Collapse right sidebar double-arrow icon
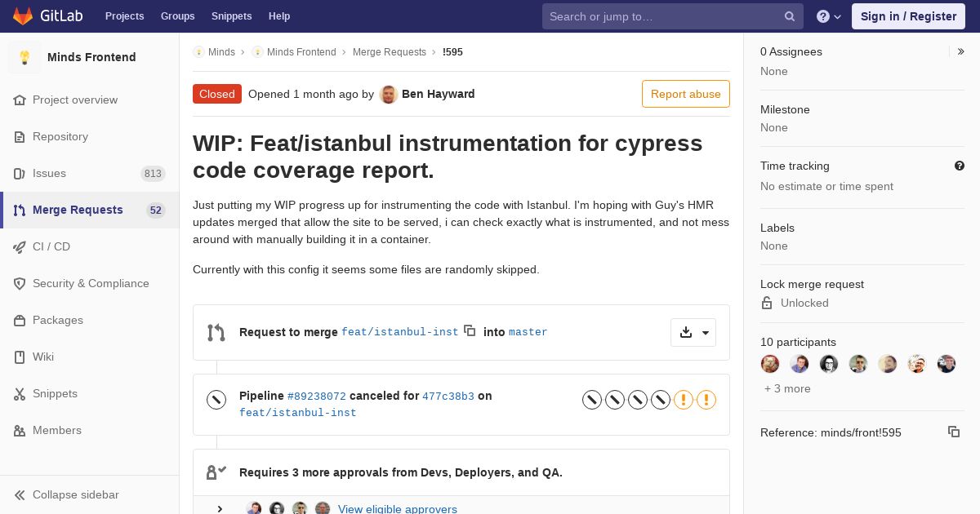 pos(961,51)
